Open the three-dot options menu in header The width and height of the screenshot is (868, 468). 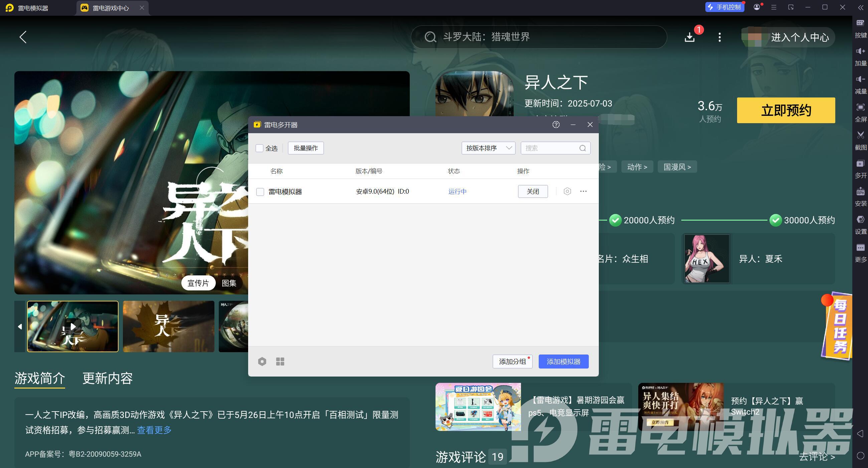719,37
